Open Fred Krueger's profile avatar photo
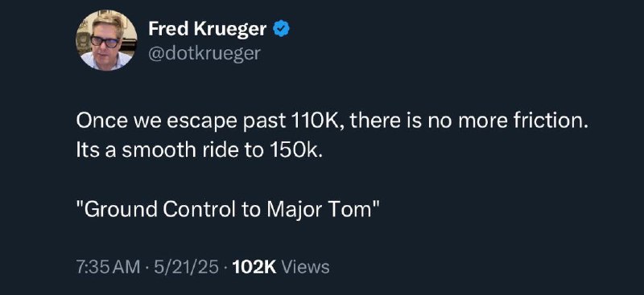Screen dimensions: 644x295 (x=106, y=40)
